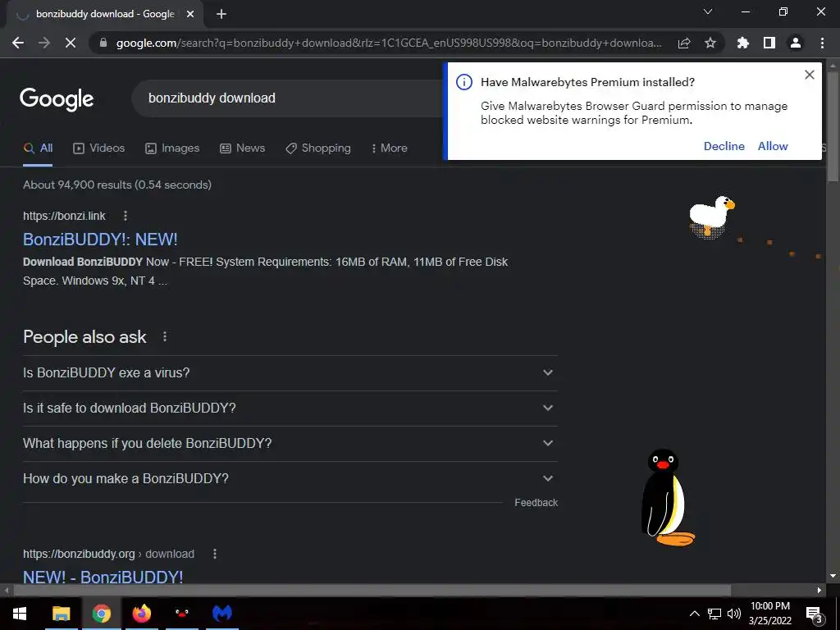Close the bonzibuddy download tab
The width and height of the screenshot is (840, 630).
tap(190, 14)
